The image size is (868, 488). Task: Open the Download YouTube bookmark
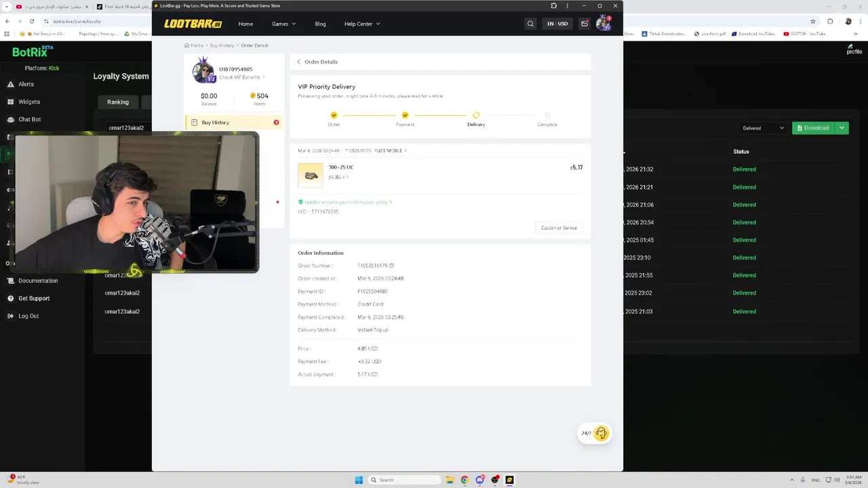754,33
